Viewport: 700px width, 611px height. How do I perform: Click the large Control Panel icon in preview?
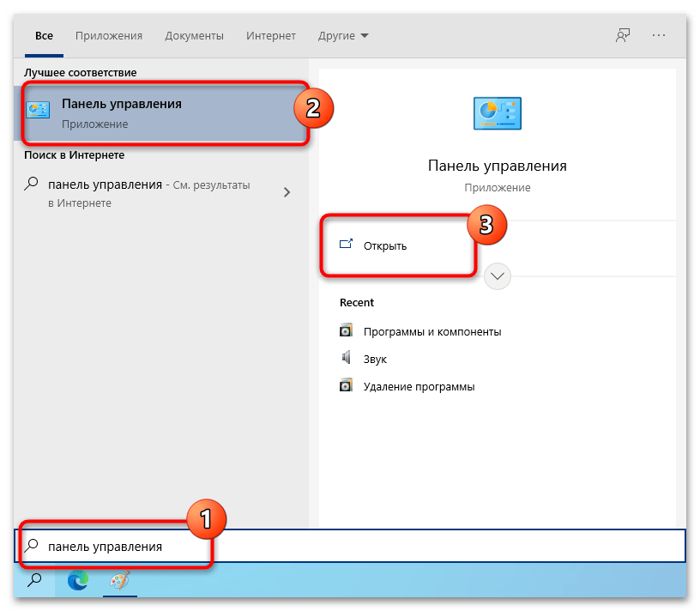click(498, 113)
